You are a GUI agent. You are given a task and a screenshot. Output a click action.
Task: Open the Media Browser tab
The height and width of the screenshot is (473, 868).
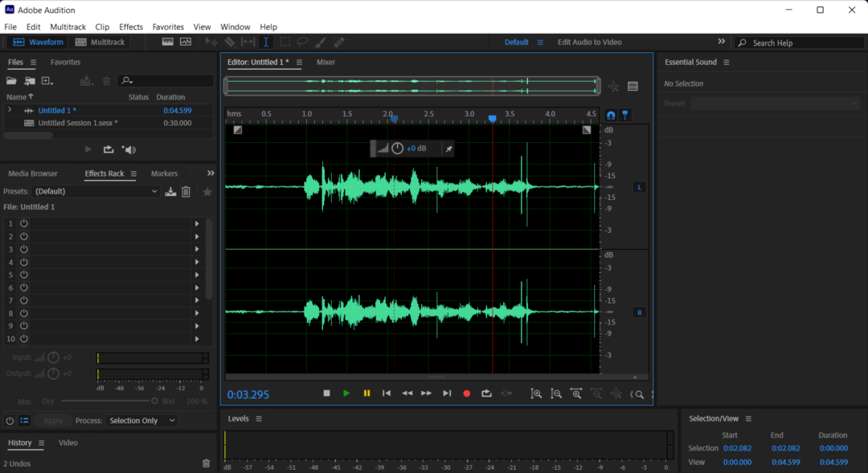(33, 173)
